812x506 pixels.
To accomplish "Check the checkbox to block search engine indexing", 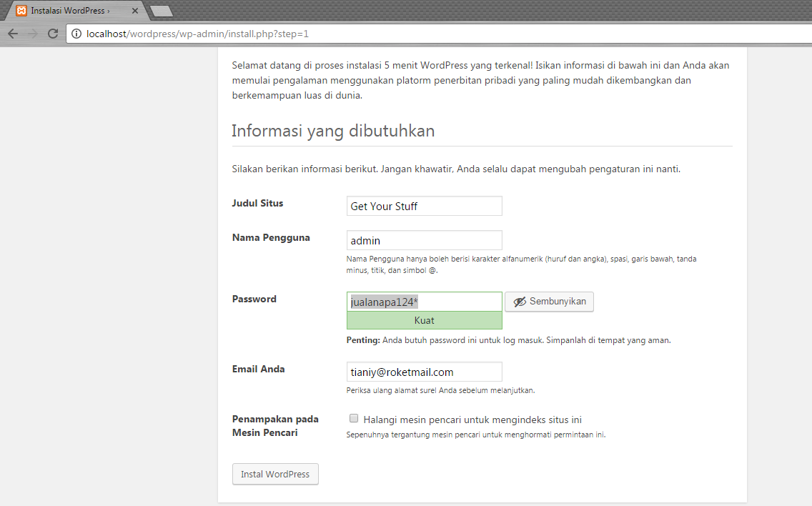I will pos(354,417).
